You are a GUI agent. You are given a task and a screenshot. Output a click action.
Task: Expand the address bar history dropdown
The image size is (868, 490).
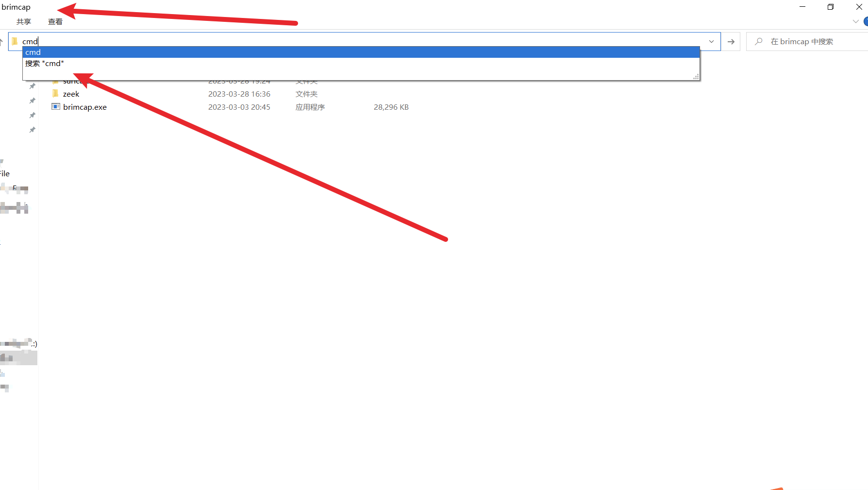coord(711,42)
